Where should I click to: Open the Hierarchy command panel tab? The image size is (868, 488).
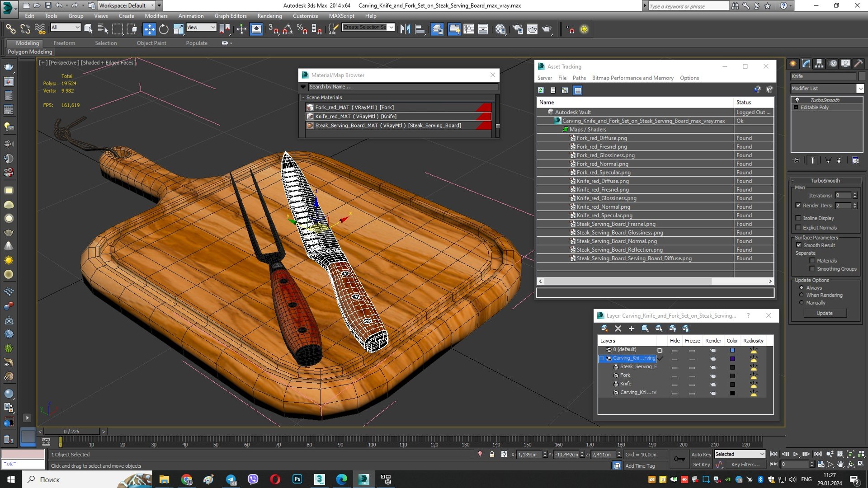click(x=819, y=64)
